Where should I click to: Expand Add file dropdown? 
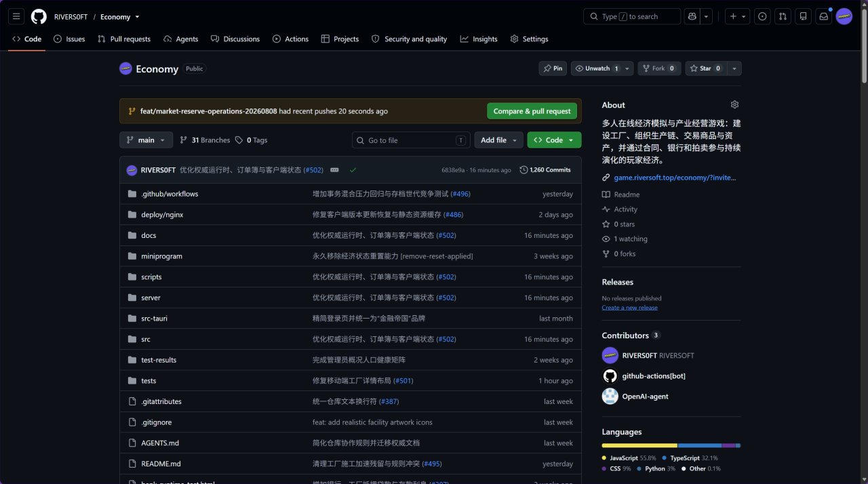click(x=498, y=140)
